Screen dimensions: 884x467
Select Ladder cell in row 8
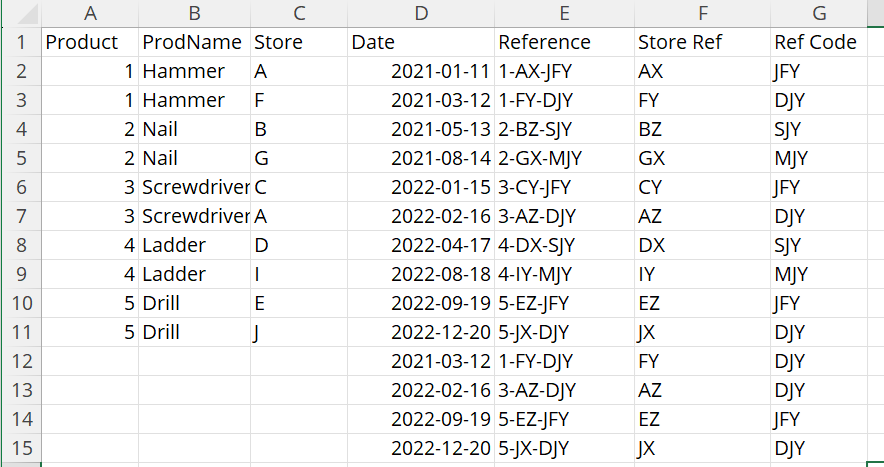point(195,245)
